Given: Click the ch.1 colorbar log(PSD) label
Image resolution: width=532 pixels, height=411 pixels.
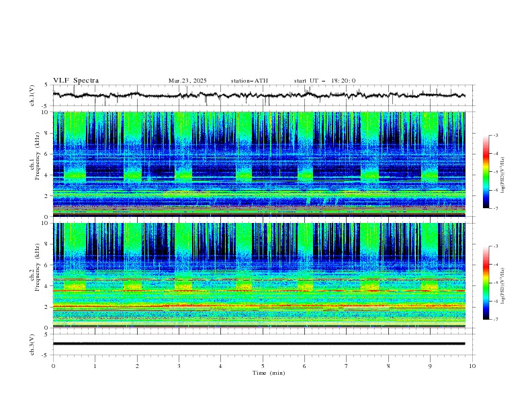Looking at the screenshot, I should coord(503,175).
